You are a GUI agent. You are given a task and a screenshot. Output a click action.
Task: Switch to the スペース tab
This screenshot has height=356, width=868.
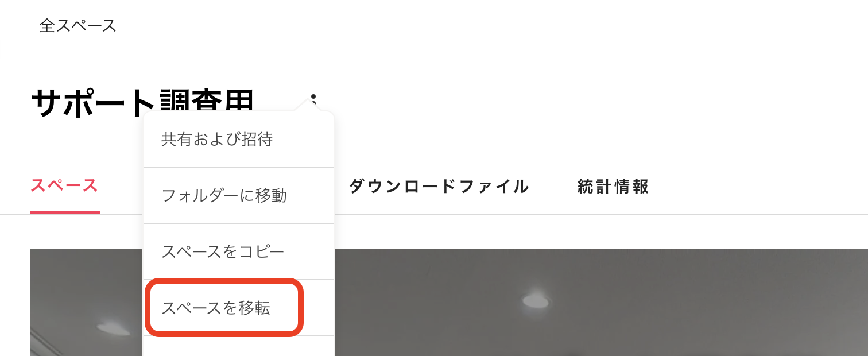tap(64, 186)
